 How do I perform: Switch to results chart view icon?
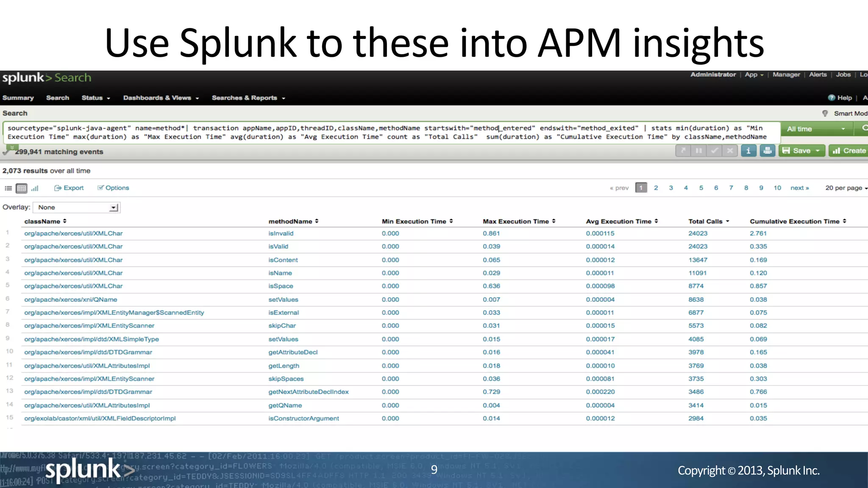click(35, 188)
